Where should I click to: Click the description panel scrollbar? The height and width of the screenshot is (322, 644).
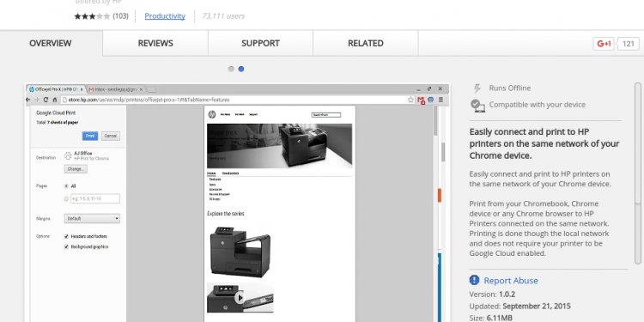[637, 173]
